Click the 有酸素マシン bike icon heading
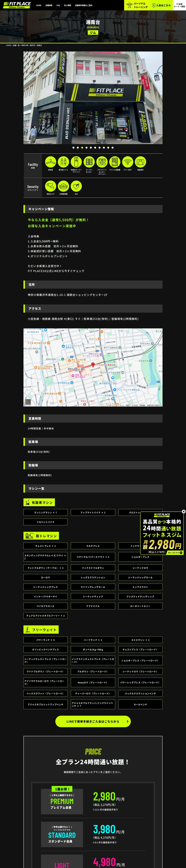This screenshot has width=186, height=868. tap(39, 502)
